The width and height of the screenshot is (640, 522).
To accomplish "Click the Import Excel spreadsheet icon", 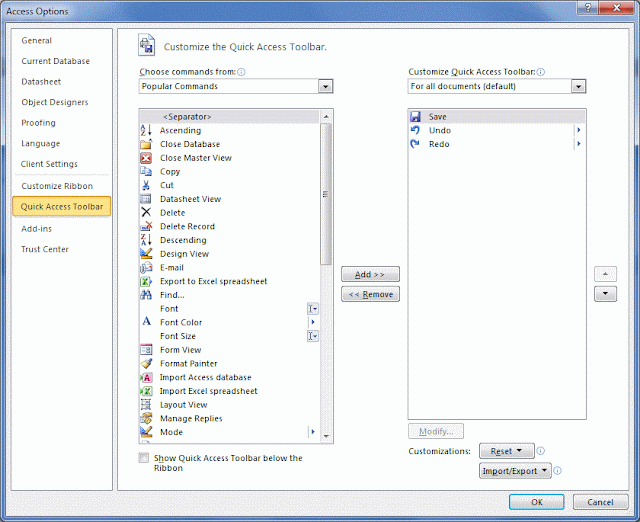I will point(146,391).
